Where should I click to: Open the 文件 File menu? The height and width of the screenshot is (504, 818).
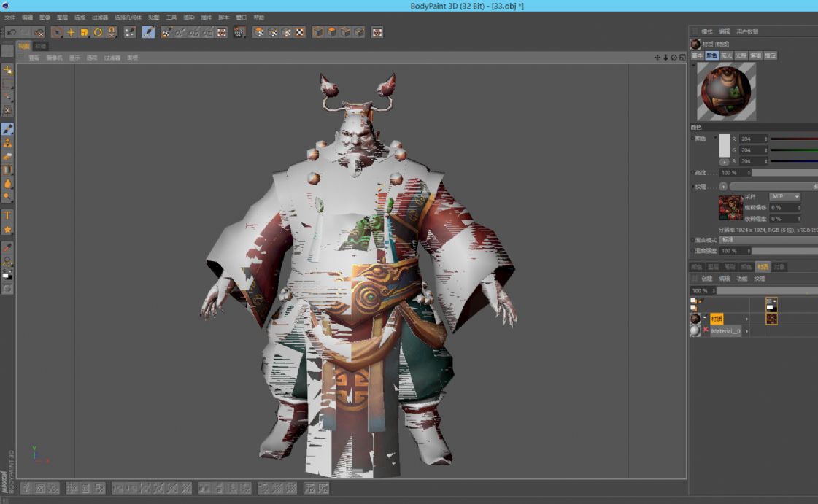[x=10, y=18]
